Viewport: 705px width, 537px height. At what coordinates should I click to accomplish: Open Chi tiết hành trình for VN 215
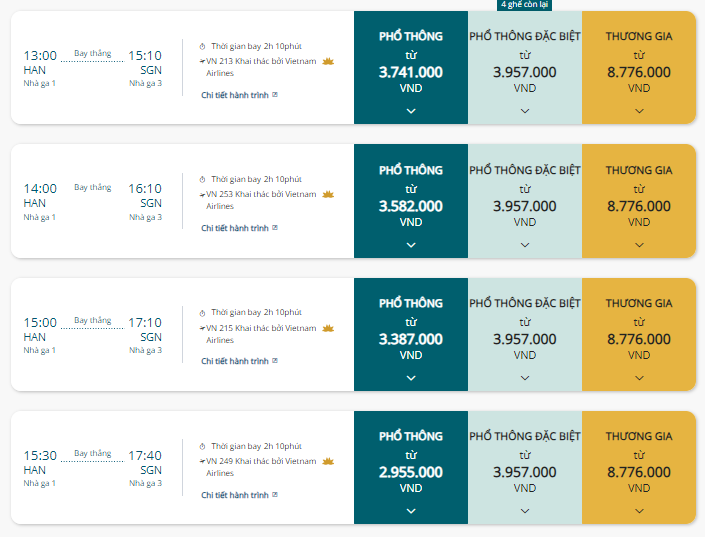click(x=235, y=361)
